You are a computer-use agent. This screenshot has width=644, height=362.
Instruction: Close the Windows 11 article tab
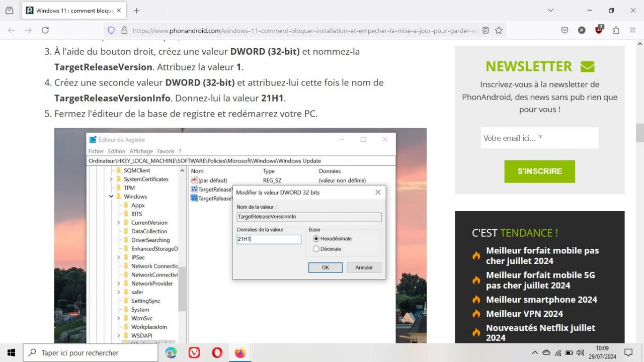(x=119, y=11)
